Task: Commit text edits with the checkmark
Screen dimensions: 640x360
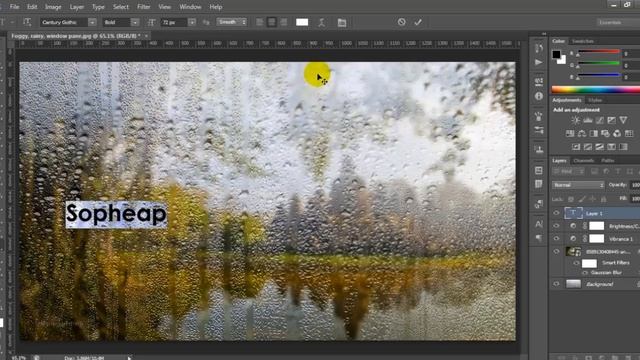Action: click(x=418, y=22)
